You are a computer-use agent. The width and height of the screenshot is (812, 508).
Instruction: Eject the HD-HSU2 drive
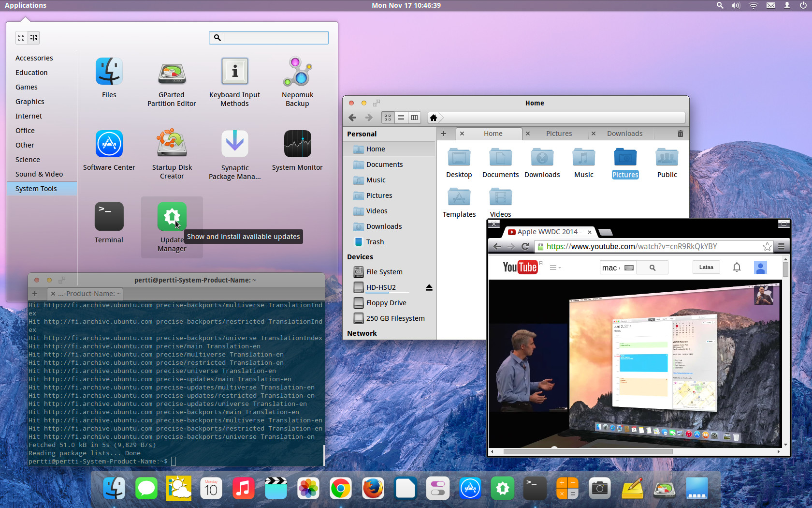click(429, 288)
